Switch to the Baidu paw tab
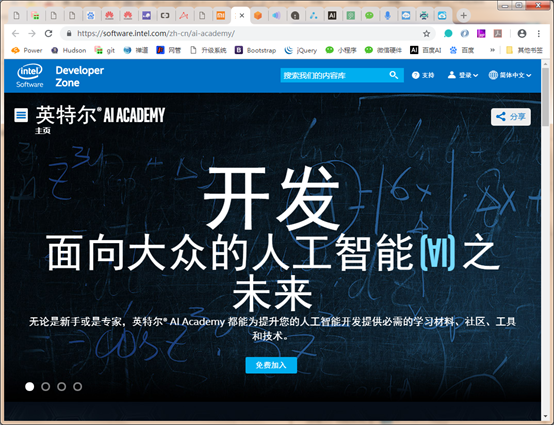 click(91, 16)
